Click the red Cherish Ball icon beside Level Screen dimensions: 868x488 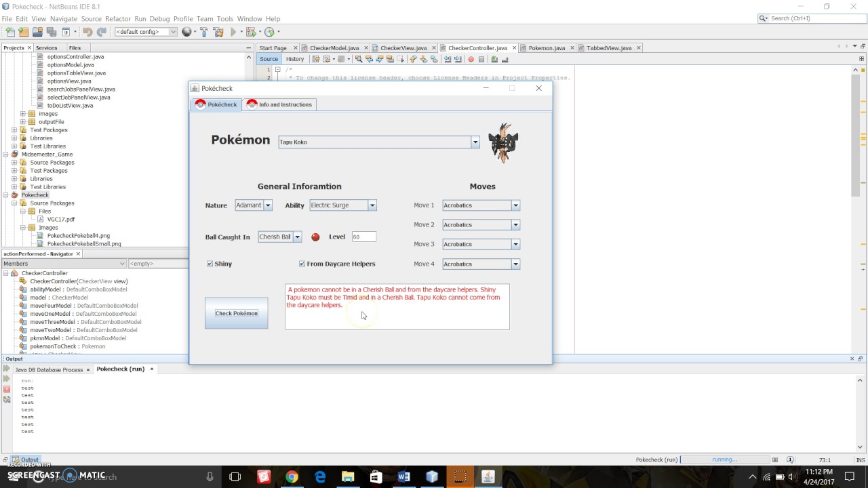(x=315, y=237)
